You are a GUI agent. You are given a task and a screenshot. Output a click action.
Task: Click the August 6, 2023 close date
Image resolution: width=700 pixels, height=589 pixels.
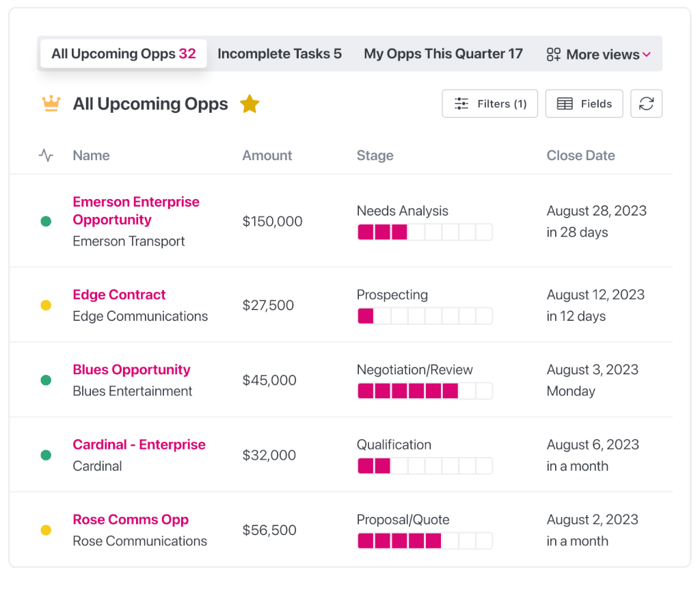pos(593,445)
